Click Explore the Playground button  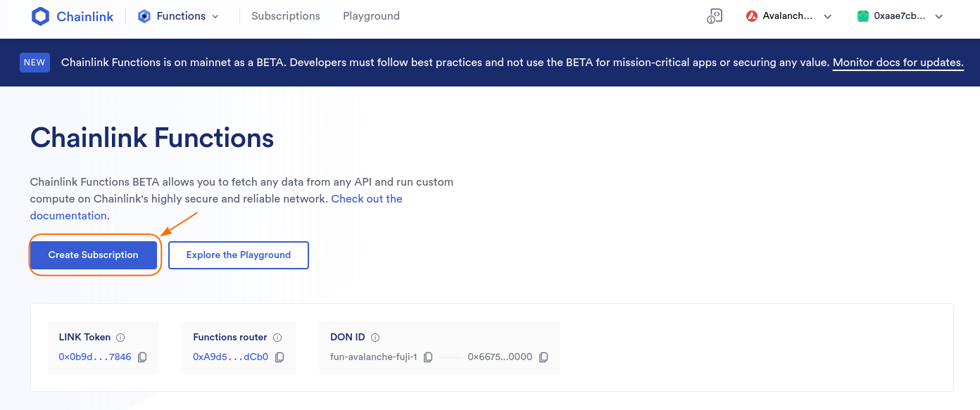[239, 255]
